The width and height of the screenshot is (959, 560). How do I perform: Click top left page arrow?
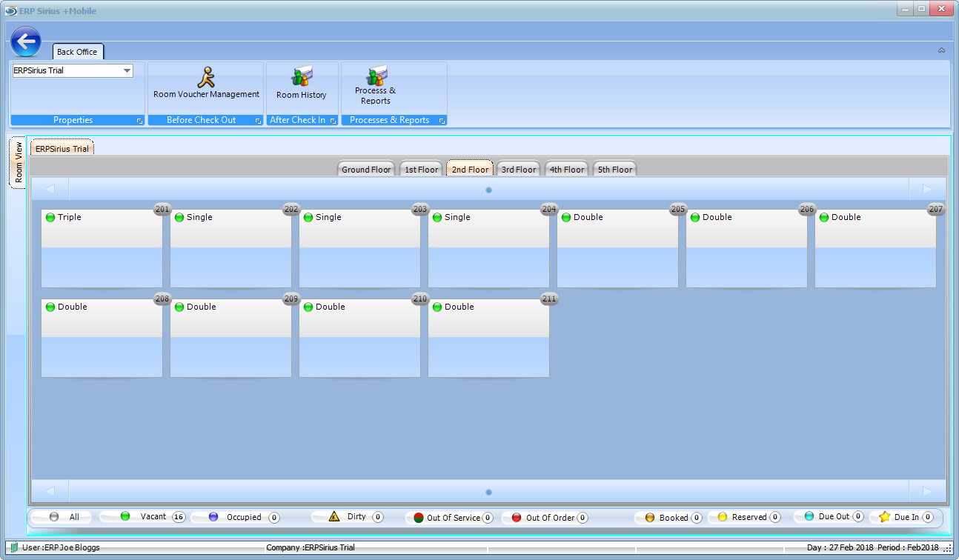click(x=50, y=190)
